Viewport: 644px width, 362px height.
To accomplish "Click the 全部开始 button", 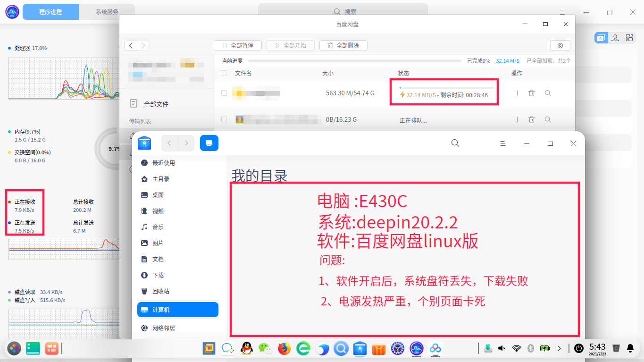I will click(290, 45).
